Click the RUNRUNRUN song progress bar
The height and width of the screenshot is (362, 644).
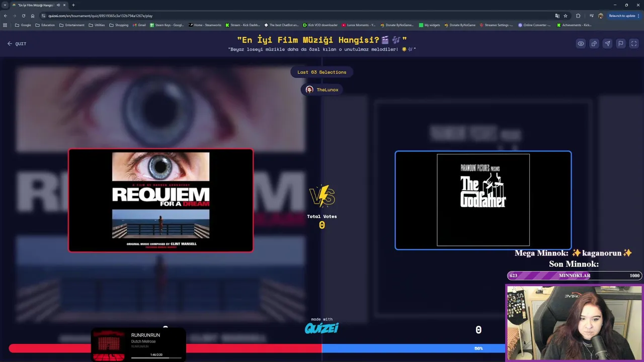pos(156,358)
